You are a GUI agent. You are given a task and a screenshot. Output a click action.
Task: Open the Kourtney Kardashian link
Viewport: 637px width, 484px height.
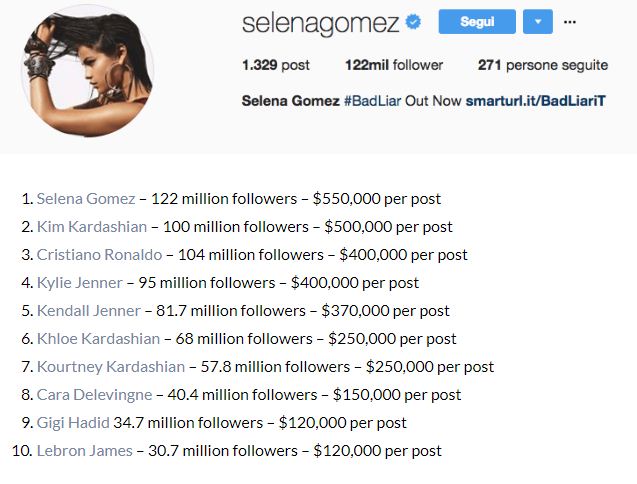(111, 367)
